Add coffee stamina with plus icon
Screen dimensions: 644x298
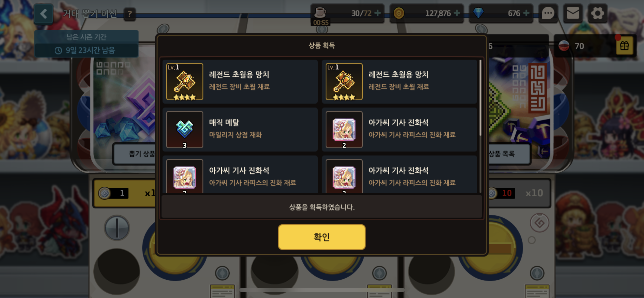378,13
